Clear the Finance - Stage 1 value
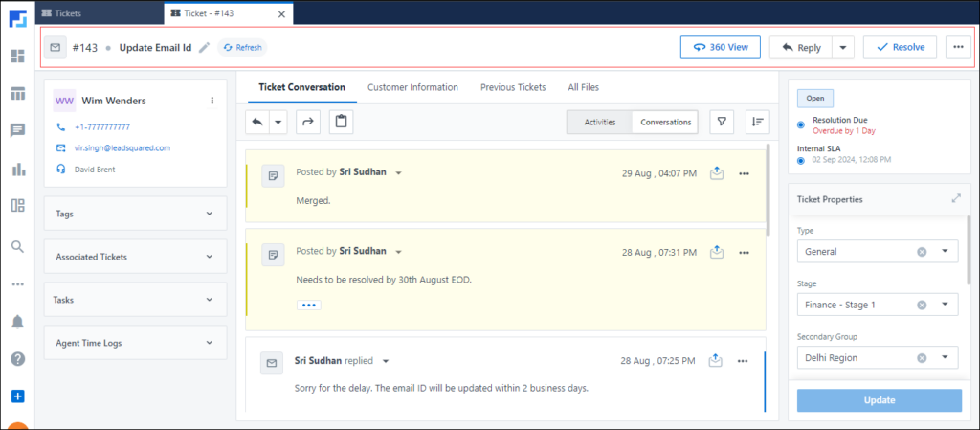 (922, 305)
